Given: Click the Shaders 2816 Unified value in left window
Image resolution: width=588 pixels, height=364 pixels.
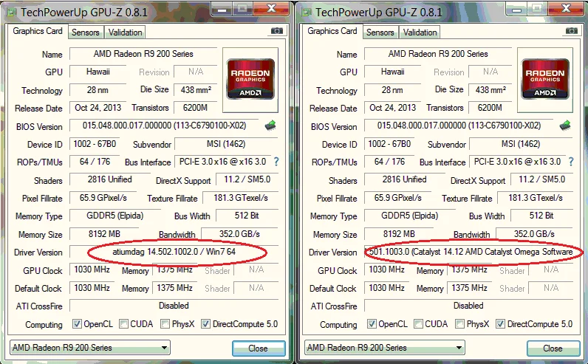Looking at the screenshot, I should pyautogui.click(x=110, y=179).
